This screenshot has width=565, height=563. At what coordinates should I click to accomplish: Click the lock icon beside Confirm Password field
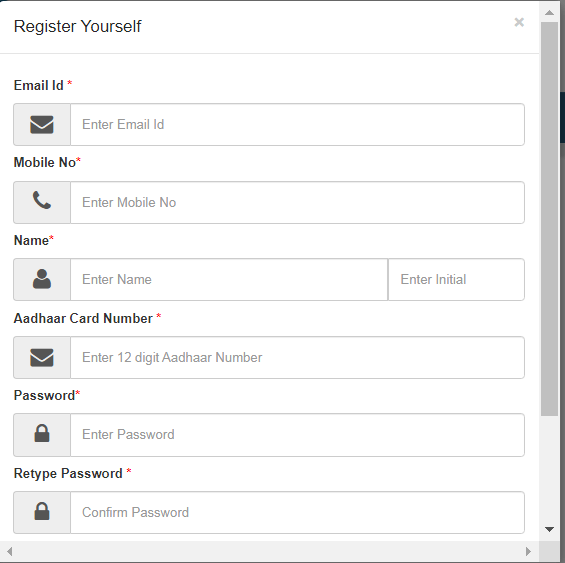pos(42,511)
